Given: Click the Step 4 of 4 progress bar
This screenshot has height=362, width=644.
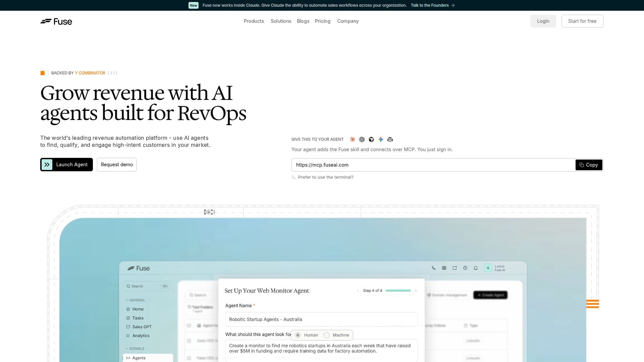Looking at the screenshot, I should point(398,291).
